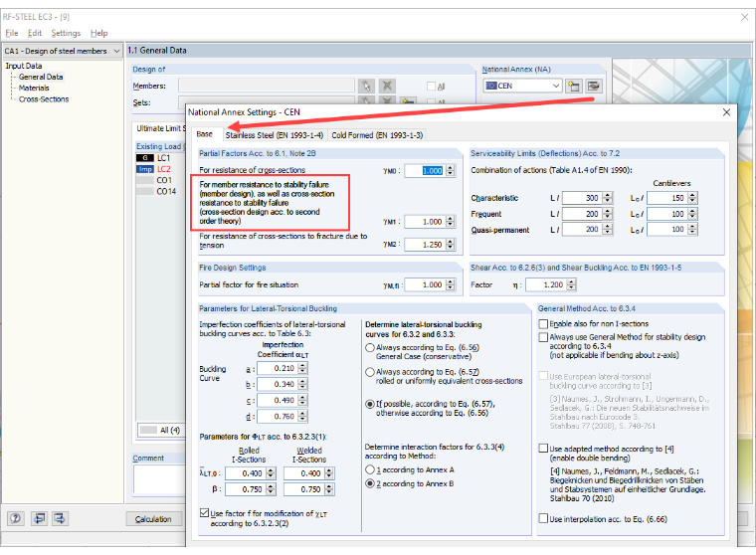Click the Ultimate Limit State tab
The height and width of the screenshot is (555, 756).
[160, 128]
